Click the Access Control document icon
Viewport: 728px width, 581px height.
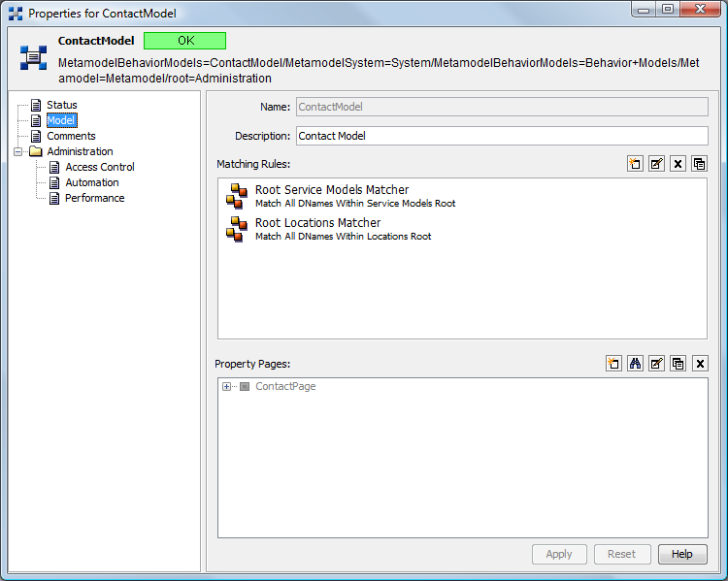click(54, 167)
